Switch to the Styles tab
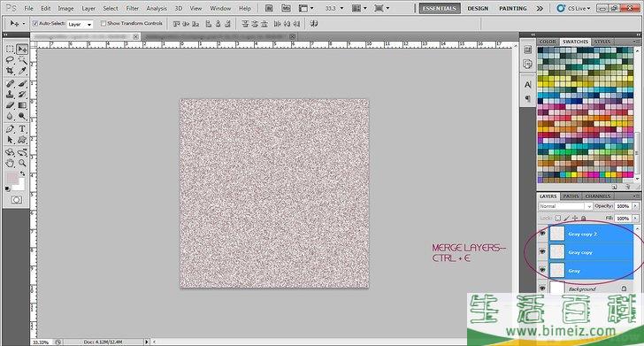Screen dimensions: 644x346 pos(602,42)
